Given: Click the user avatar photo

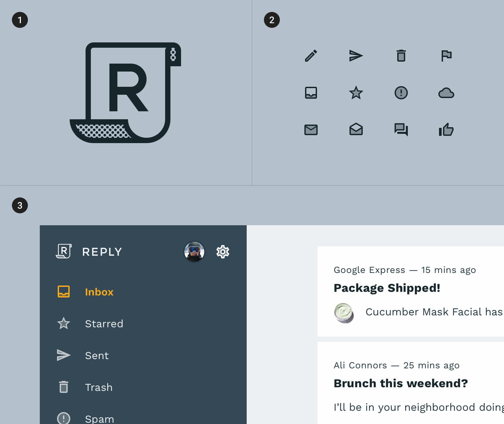Looking at the screenshot, I should (x=195, y=252).
